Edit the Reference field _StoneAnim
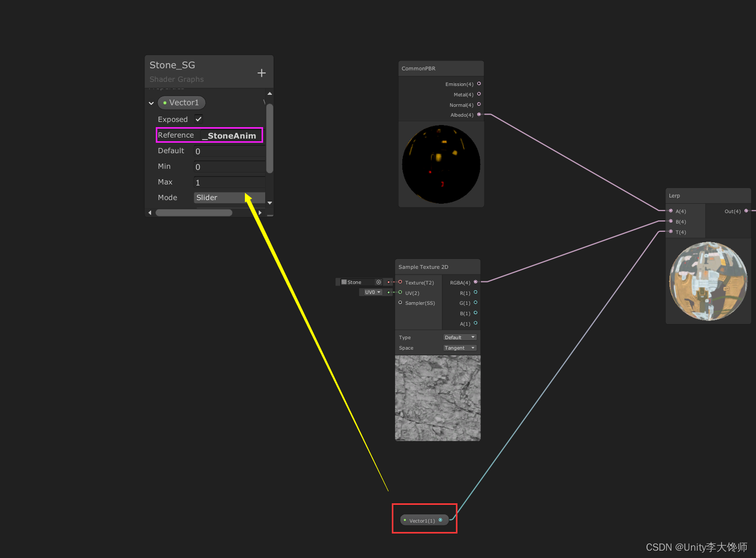 click(232, 135)
